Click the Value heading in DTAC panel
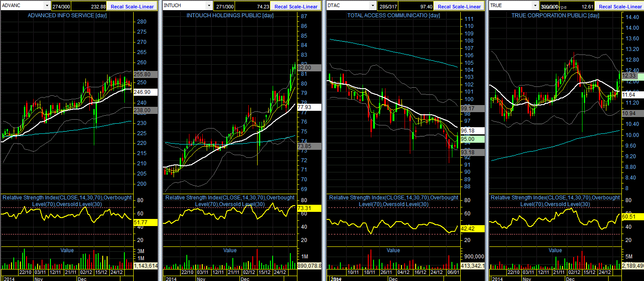The image size is (644, 281). 393,250
